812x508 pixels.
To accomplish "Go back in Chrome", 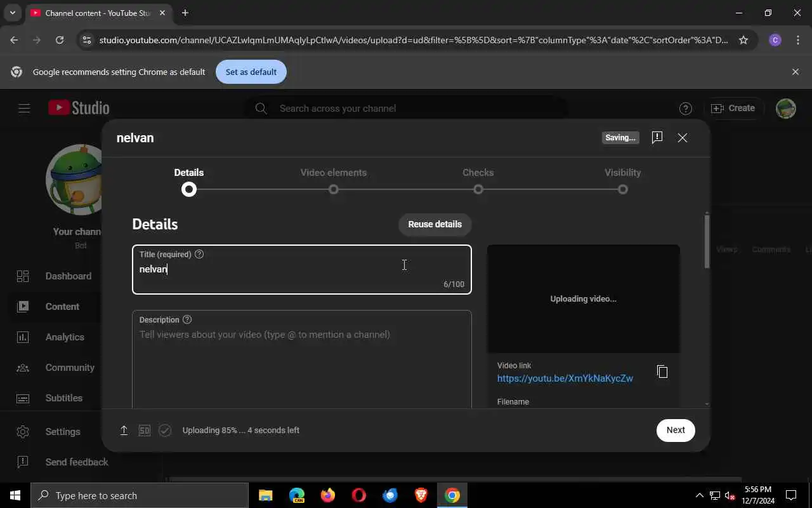I will point(14,40).
